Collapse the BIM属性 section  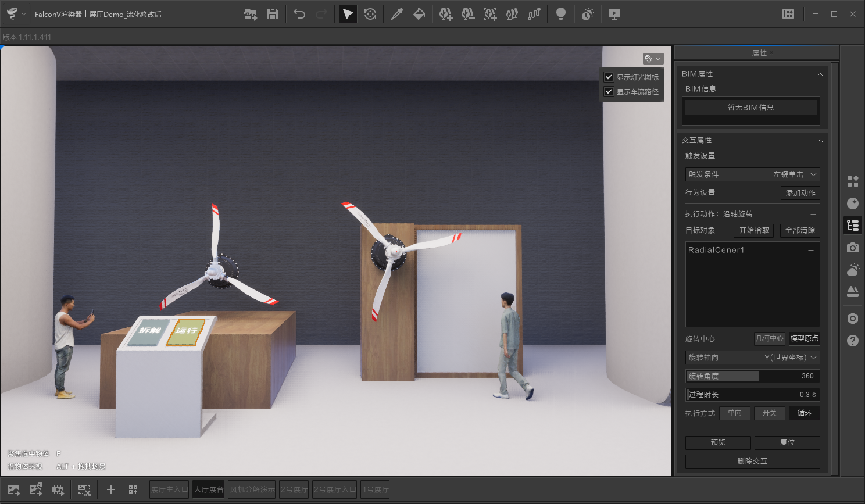pyautogui.click(x=820, y=74)
